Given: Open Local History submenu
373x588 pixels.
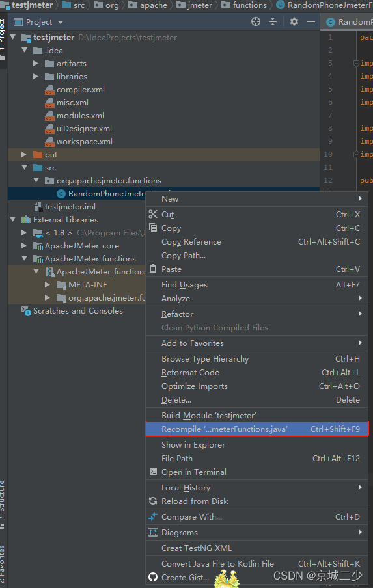Looking at the screenshot, I should [x=256, y=487].
